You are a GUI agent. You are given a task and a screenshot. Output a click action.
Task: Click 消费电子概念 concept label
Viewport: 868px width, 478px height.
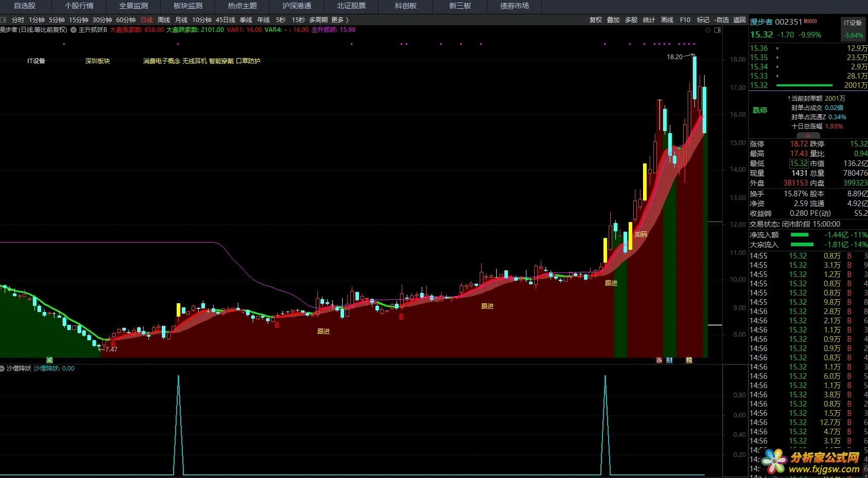(x=161, y=61)
